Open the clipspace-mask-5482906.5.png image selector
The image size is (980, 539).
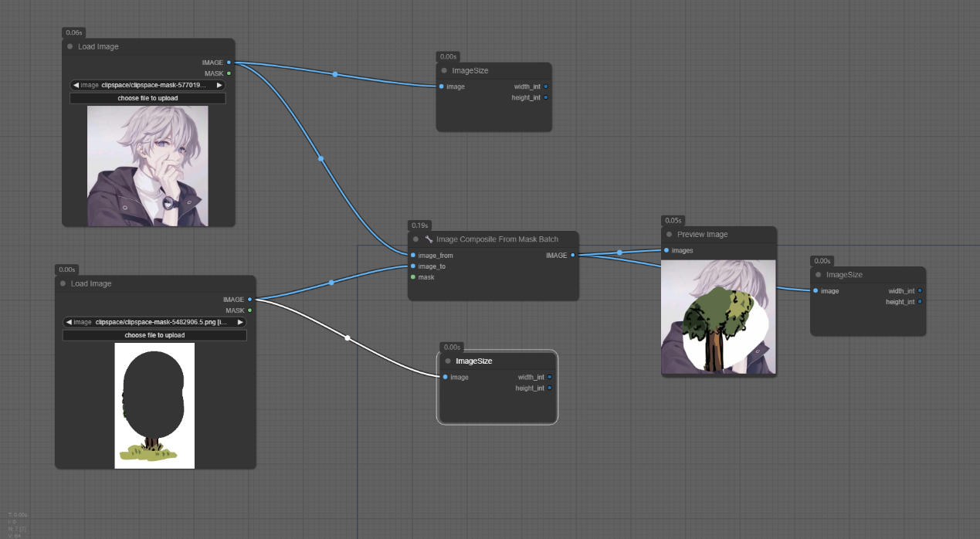click(154, 322)
